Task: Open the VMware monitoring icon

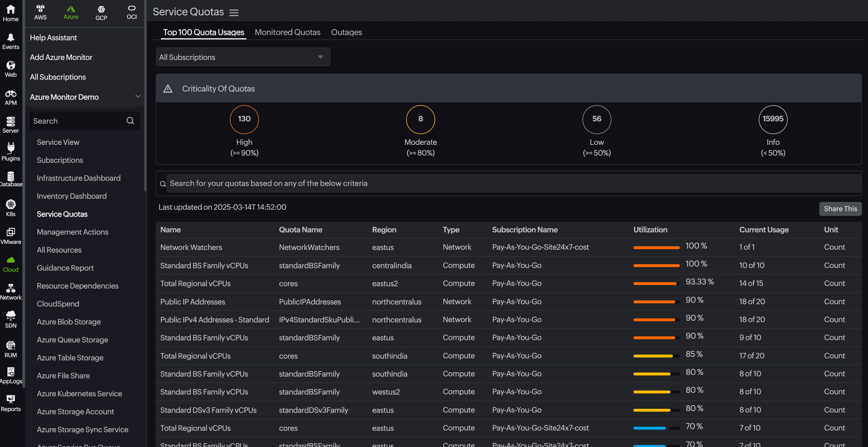Action: [x=10, y=235]
